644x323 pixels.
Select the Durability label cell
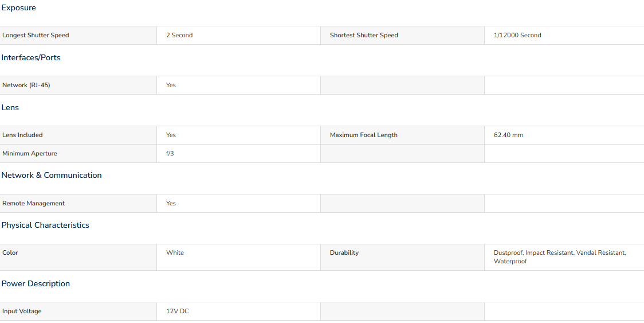pos(402,257)
